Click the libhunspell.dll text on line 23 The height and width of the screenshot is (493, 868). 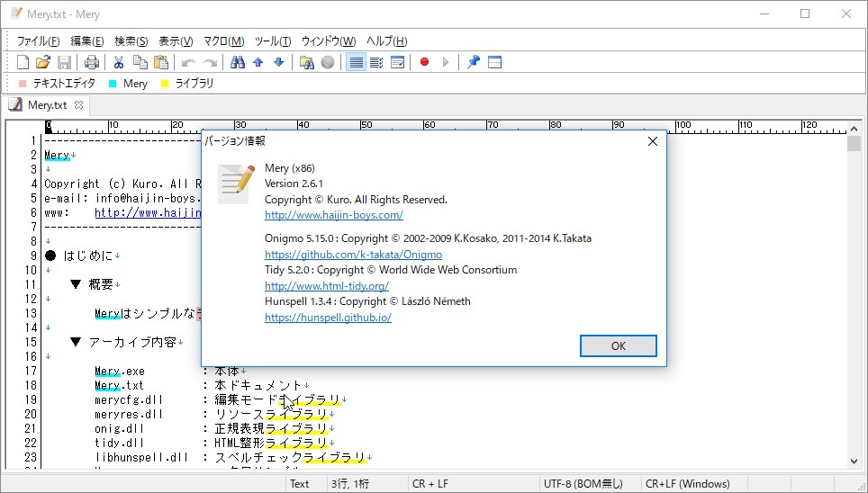(x=141, y=457)
